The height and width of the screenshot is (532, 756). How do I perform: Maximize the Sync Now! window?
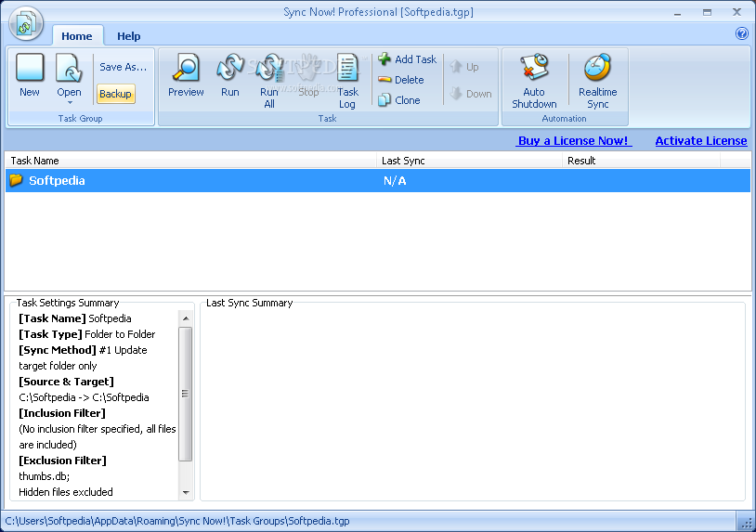tap(707, 12)
